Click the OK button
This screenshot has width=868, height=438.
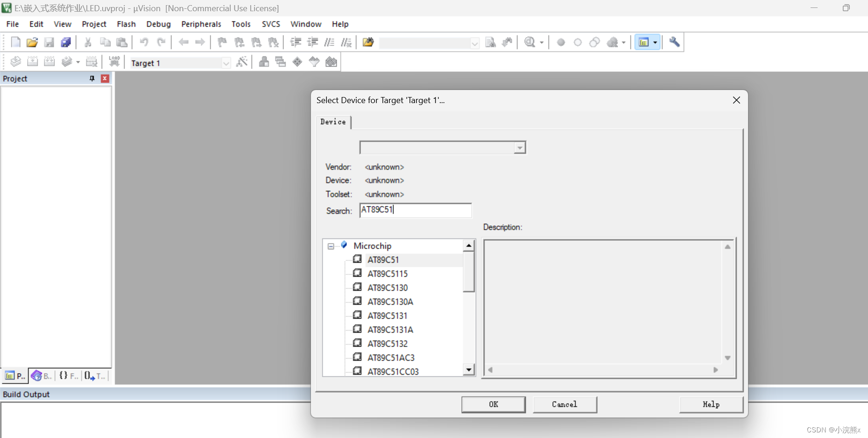coord(494,404)
